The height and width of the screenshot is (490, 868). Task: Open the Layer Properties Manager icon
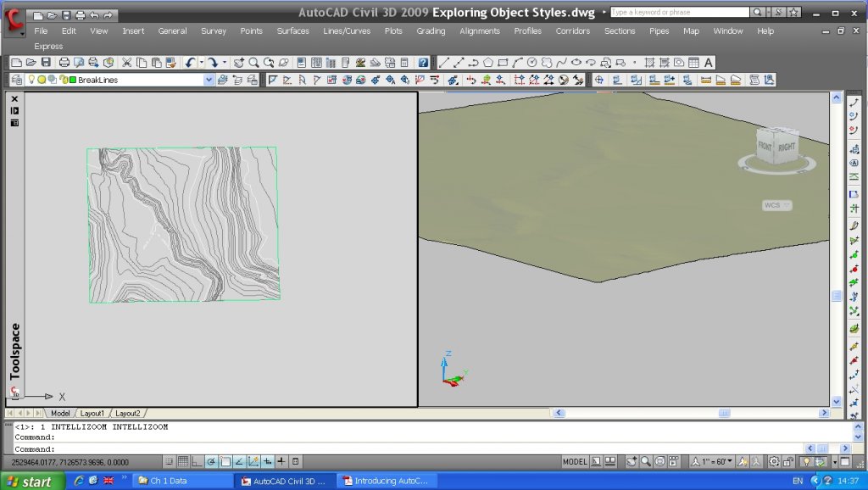coord(16,80)
